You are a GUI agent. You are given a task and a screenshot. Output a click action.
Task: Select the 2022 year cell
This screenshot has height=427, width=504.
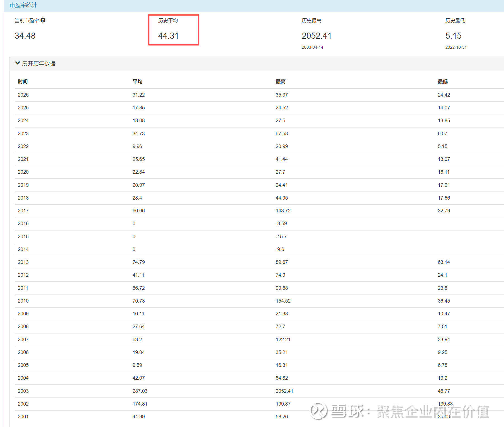pos(23,146)
